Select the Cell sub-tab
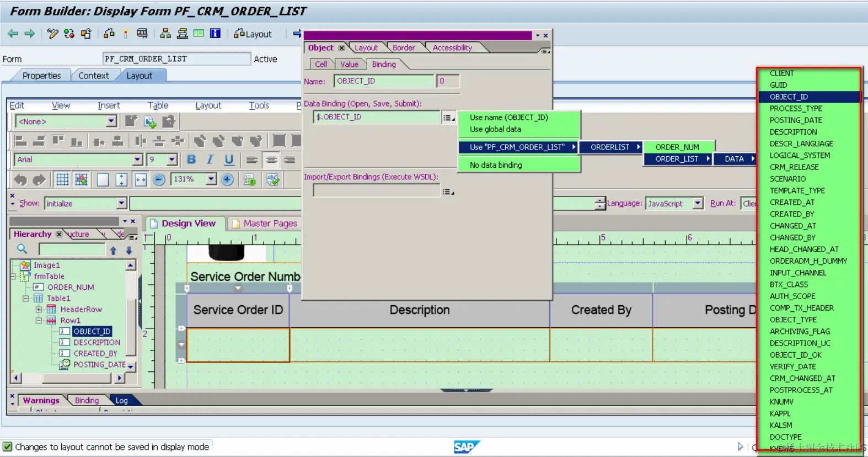This screenshot has height=457, width=868. (321, 65)
